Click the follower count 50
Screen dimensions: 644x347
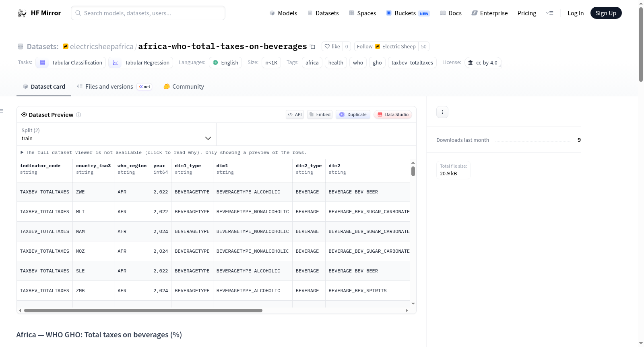point(423,46)
